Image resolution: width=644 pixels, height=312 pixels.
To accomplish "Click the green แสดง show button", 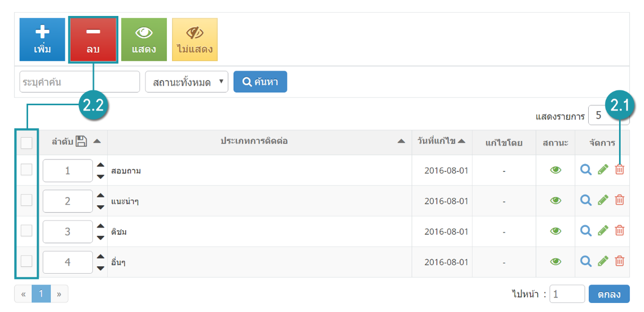I will [144, 39].
